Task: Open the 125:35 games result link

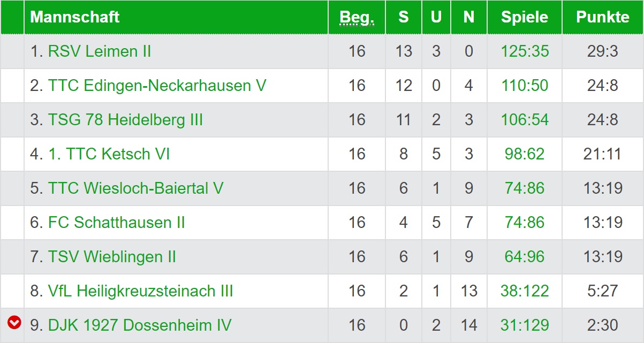Action: (525, 51)
